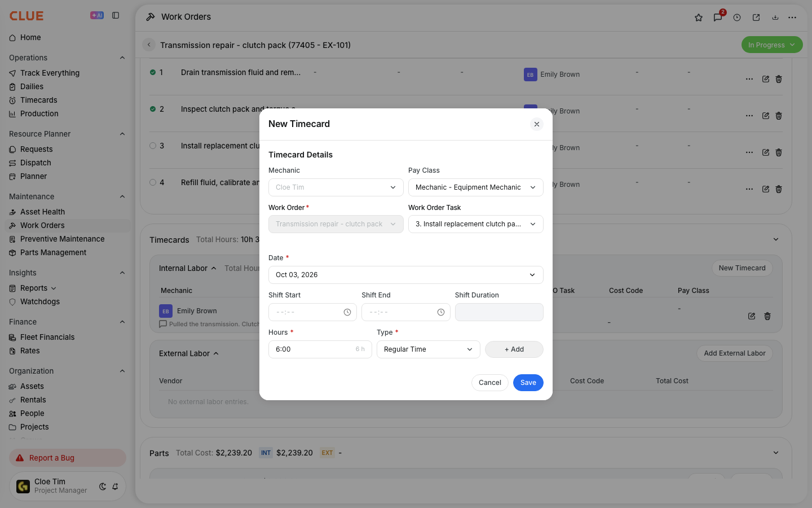
Task: Collapse the Timecards section chevron
Action: [x=776, y=239]
